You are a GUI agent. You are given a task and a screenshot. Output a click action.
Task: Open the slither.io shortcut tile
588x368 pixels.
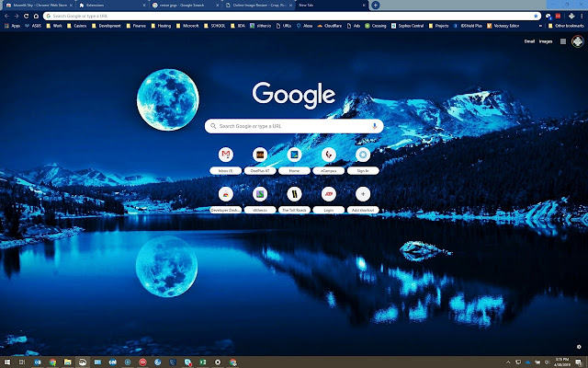(260, 201)
